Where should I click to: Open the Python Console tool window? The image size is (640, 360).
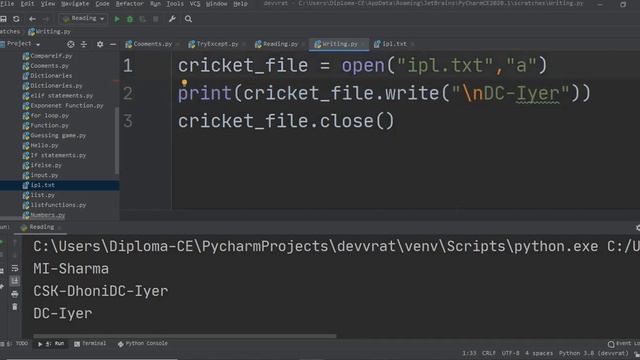(143, 344)
